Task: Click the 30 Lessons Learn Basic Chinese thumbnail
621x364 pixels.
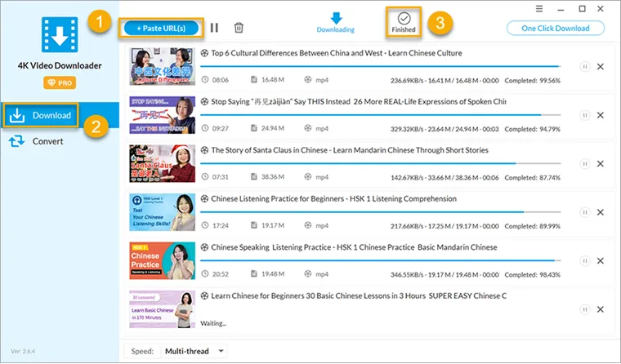Action: [x=163, y=309]
